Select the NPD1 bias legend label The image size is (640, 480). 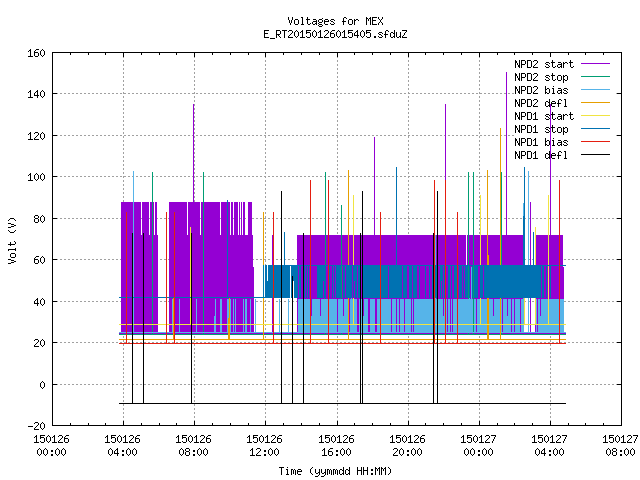(x=541, y=142)
